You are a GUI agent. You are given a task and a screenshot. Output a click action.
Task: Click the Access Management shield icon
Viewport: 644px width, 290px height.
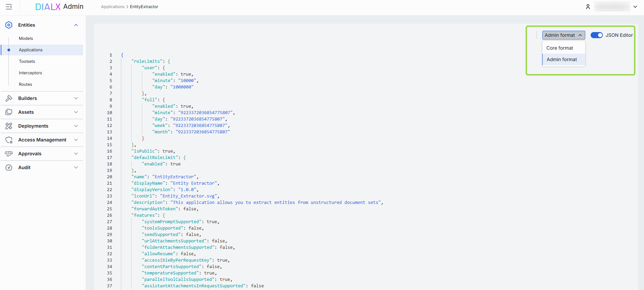(9, 140)
